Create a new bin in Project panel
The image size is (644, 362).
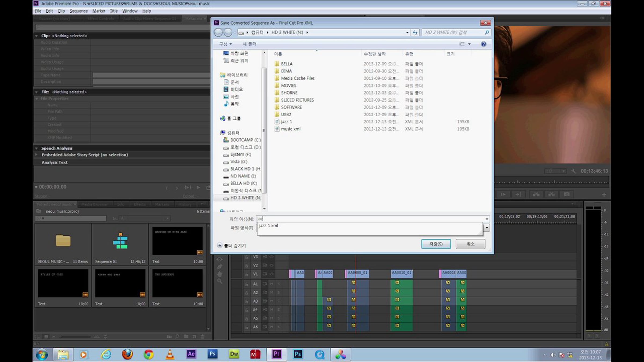pyautogui.click(x=186, y=336)
